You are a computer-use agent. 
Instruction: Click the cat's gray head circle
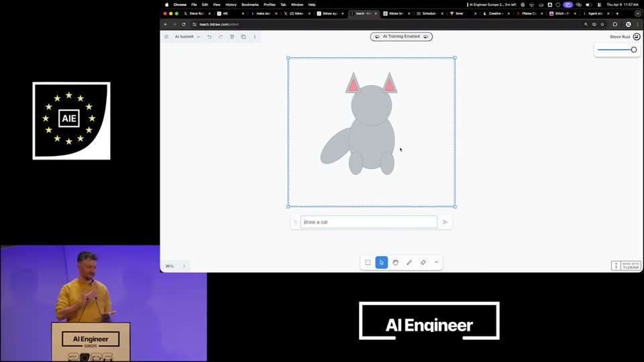371,105
